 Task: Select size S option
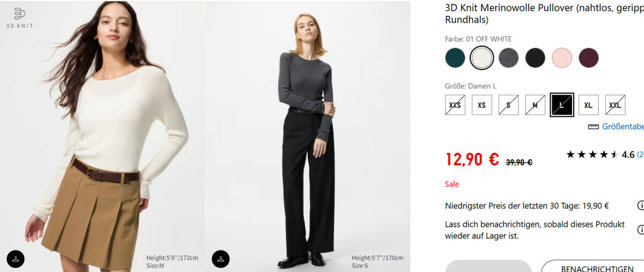pos(508,105)
